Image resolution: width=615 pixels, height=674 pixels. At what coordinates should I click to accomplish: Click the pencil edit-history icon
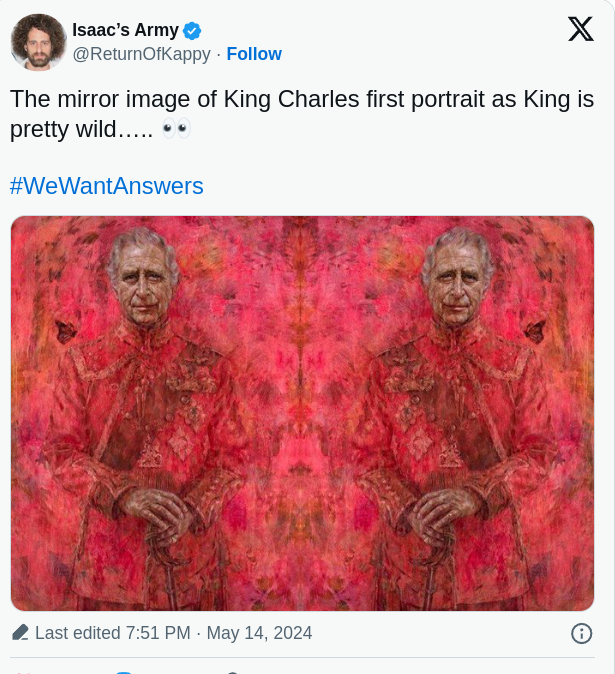click(x=20, y=633)
